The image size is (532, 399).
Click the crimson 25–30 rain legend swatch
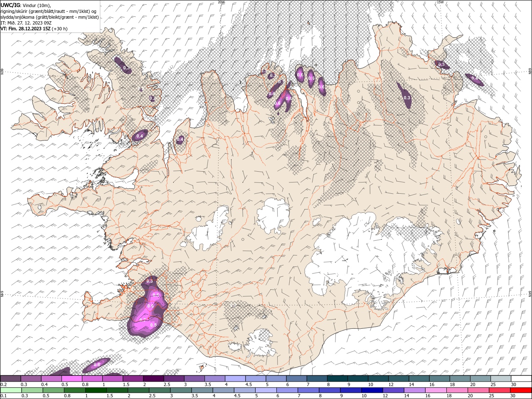click(x=499, y=390)
